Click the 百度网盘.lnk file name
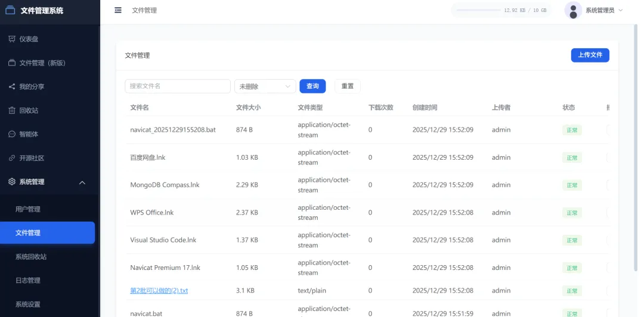The width and height of the screenshot is (644, 317). (148, 157)
